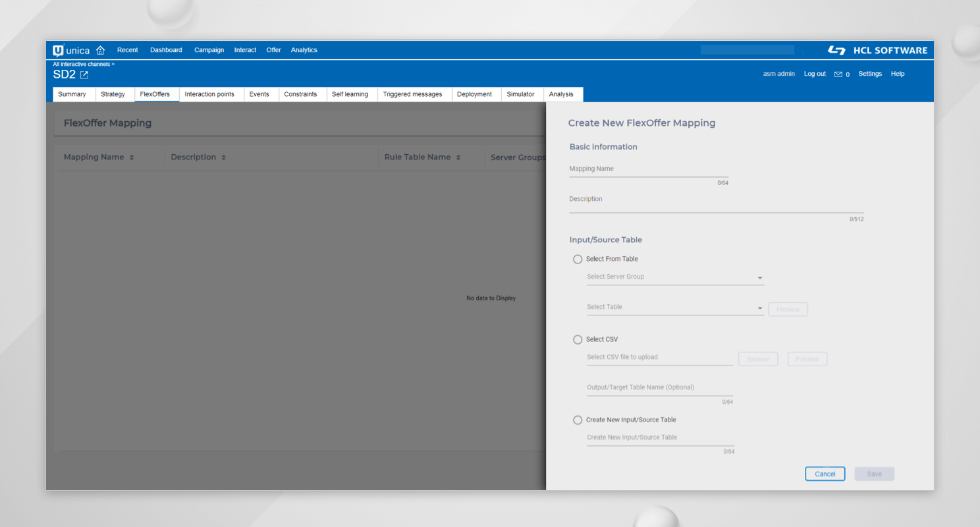
Task: Click the Unica logo in the navigation bar
Action: pyautogui.click(x=71, y=49)
